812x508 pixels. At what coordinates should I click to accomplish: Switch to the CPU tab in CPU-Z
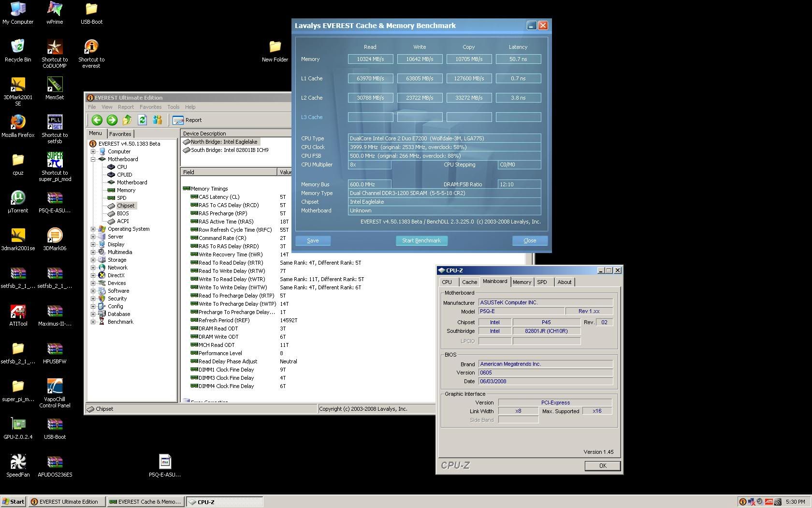pyautogui.click(x=447, y=282)
